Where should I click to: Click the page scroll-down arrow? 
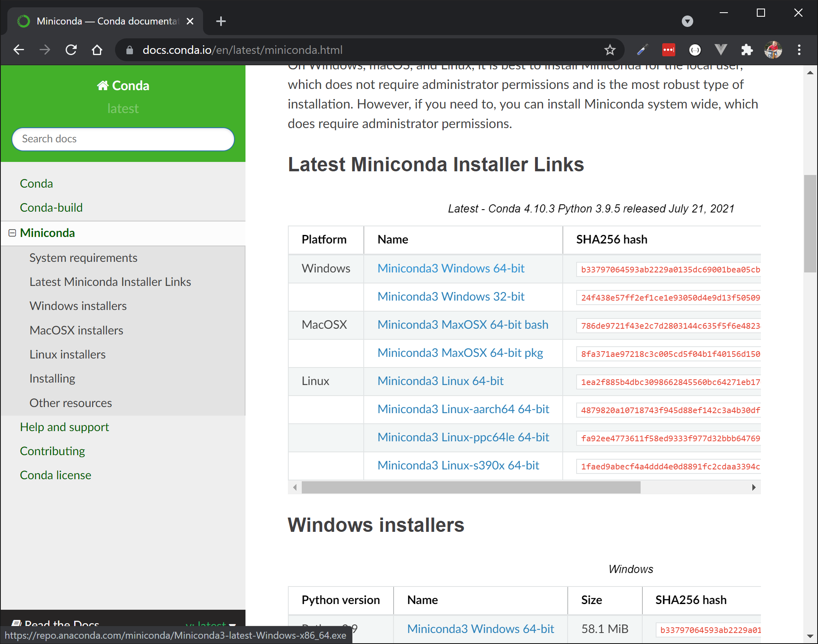pyautogui.click(x=810, y=636)
